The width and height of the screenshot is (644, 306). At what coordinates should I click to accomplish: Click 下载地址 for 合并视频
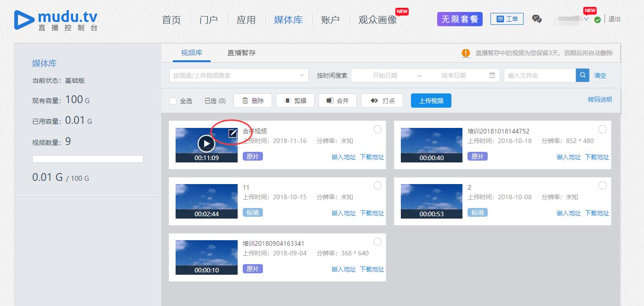click(x=372, y=157)
